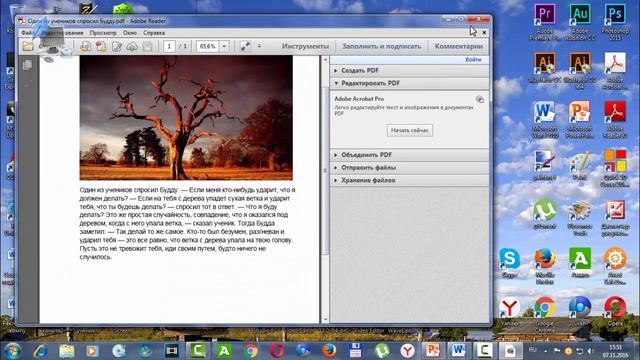Screen dimensions: 640x360
Task: Open the page thumbnails side panel
Action: coord(27,65)
